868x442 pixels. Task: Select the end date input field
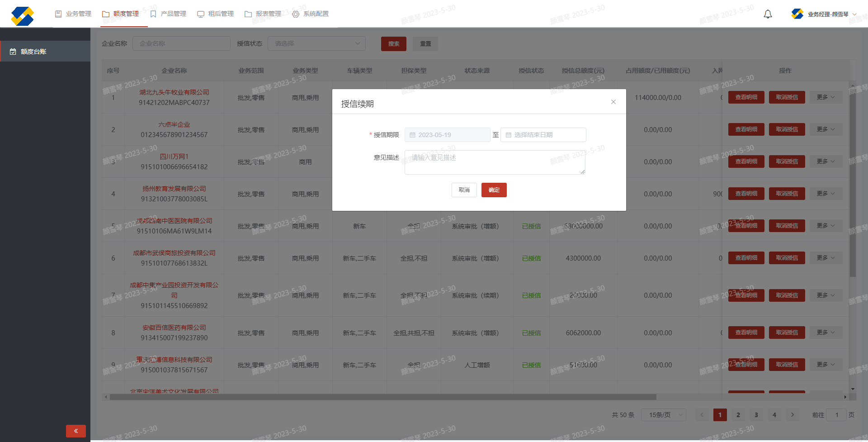(x=547, y=135)
